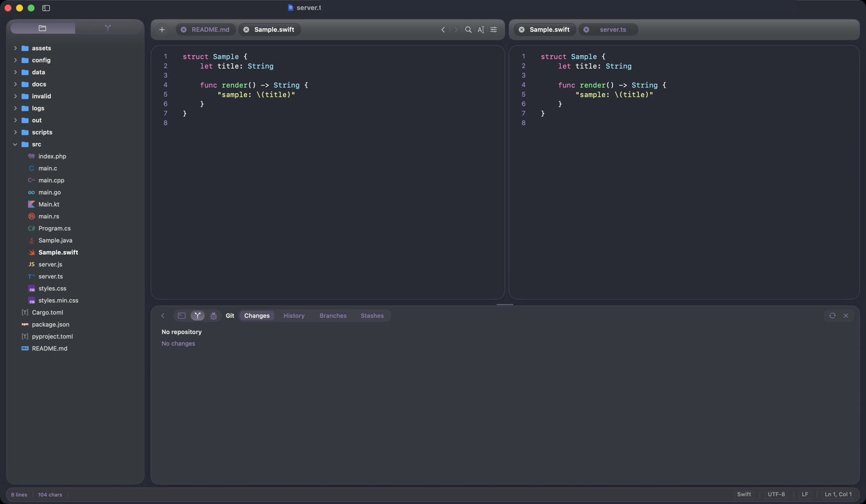Image resolution: width=866 pixels, height=504 pixels.
Task: Add a new tab with plus icon
Action: pyautogui.click(x=162, y=30)
